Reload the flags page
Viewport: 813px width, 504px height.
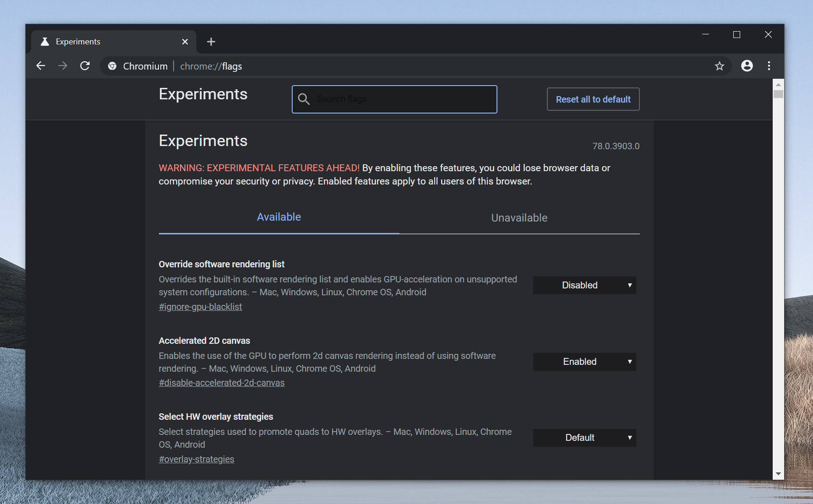pyautogui.click(x=85, y=66)
